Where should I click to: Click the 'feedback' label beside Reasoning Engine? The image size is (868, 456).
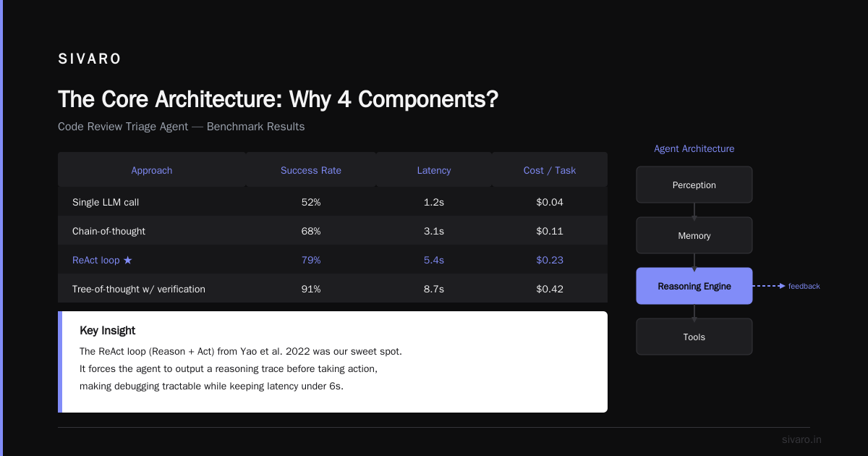804,286
